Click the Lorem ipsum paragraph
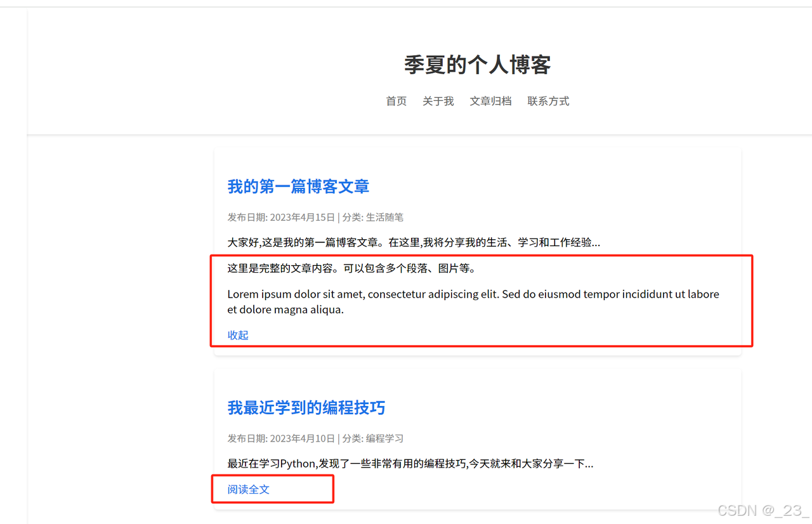 point(473,301)
